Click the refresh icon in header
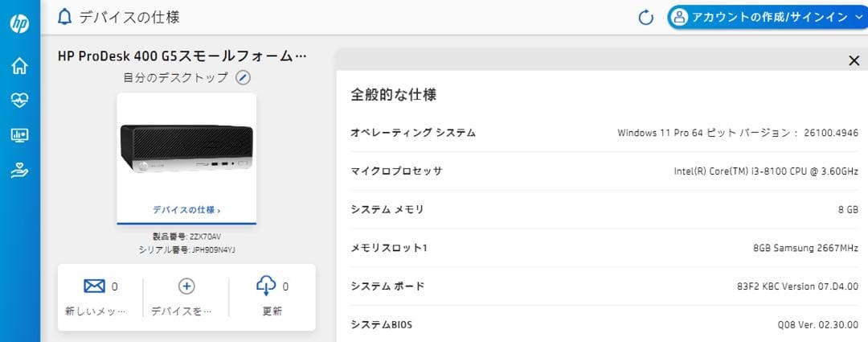This screenshot has width=868, height=342. pos(646,18)
